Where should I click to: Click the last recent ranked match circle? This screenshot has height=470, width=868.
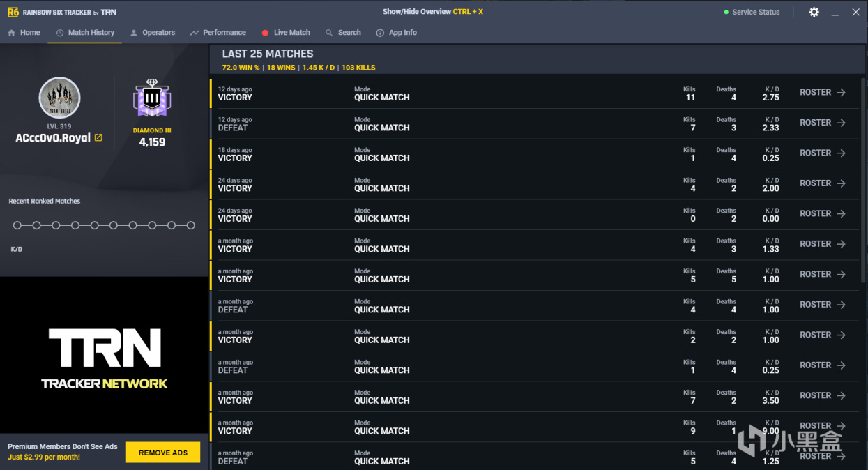click(190, 225)
